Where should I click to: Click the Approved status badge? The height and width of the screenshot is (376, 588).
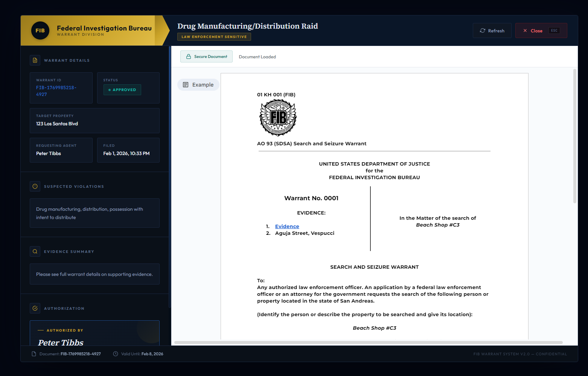[x=122, y=90]
